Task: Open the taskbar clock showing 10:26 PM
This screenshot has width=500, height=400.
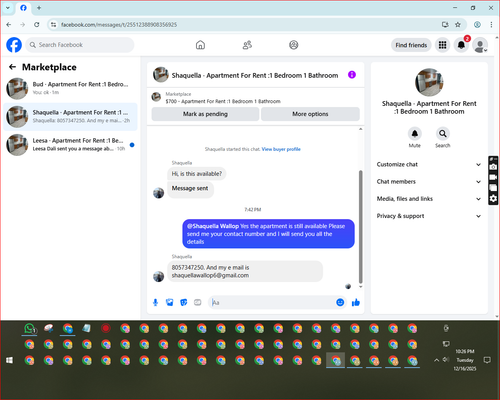Action: tap(465, 360)
